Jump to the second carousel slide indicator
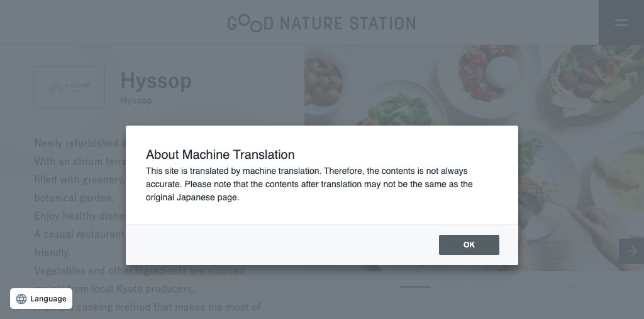Viewport: 644px width, 319px height. tap(451, 287)
